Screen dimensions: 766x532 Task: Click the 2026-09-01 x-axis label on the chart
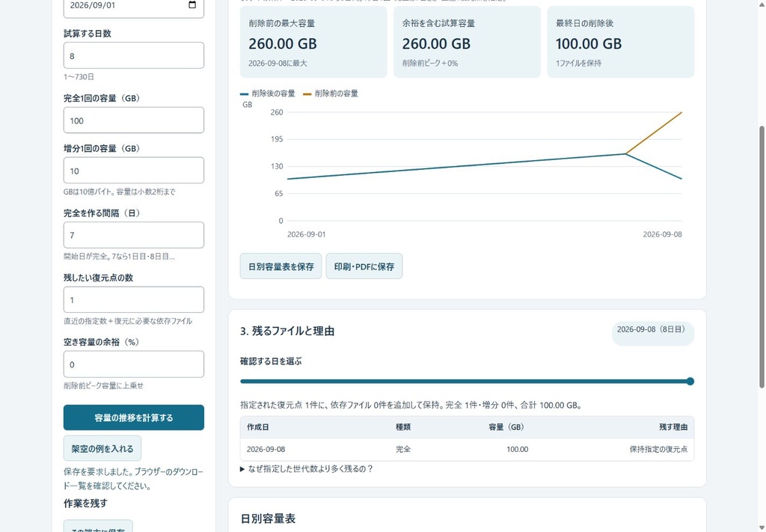pos(306,234)
